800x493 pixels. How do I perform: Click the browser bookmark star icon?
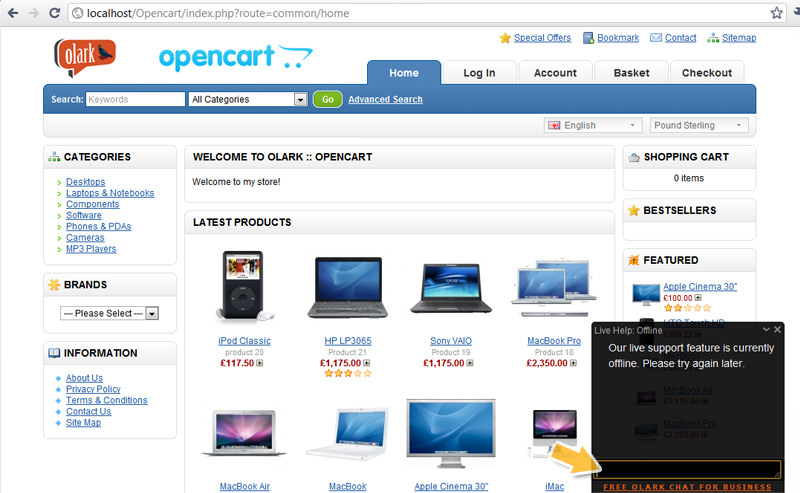(777, 13)
